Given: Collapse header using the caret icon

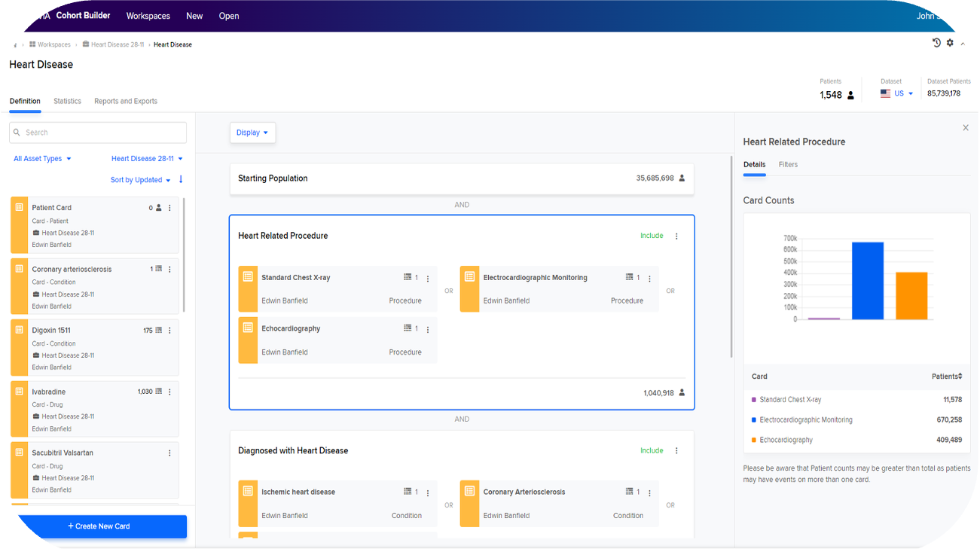Looking at the screenshot, I should point(963,44).
